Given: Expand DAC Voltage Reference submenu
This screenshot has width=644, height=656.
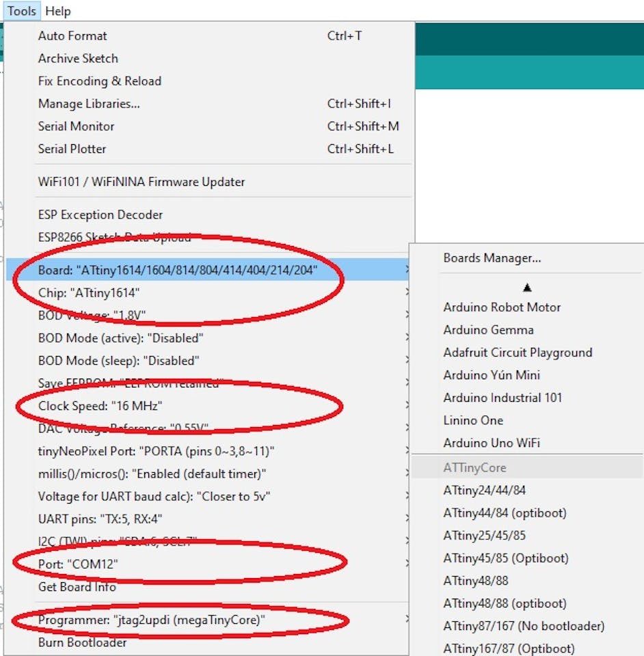Looking at the screenshot, I should [x=208, y=428].
